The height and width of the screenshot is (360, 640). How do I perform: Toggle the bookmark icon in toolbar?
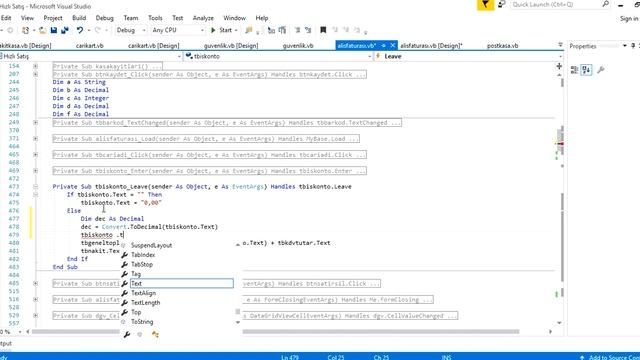[323, 30]
